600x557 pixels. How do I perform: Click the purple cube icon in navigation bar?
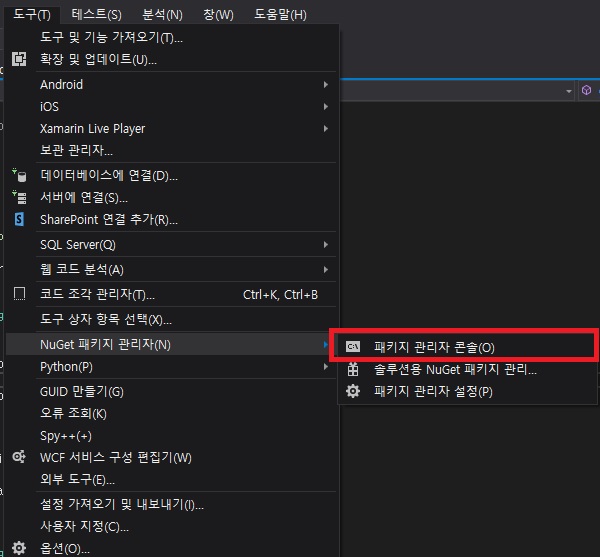(x=586, y=90)
